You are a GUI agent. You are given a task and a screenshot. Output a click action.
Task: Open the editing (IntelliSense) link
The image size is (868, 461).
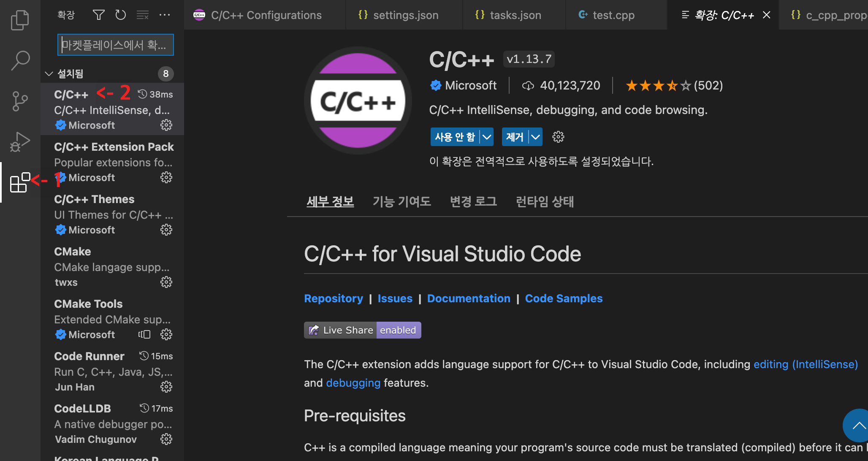(x=806, y=364)
